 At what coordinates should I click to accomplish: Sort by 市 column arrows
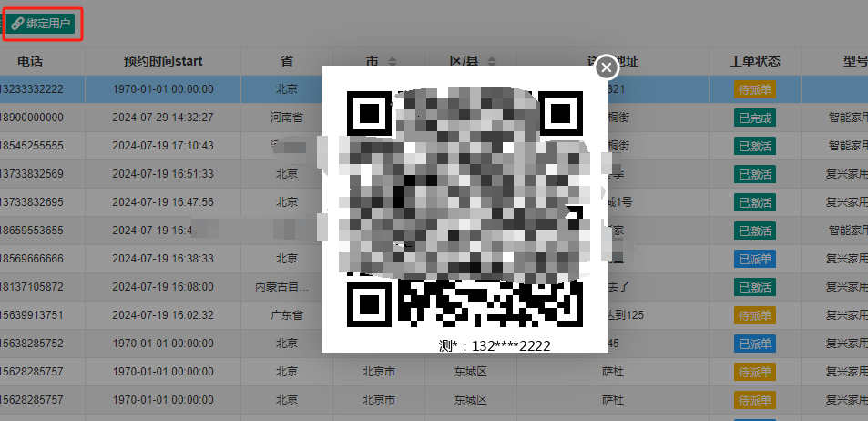[x=393, y=61]
